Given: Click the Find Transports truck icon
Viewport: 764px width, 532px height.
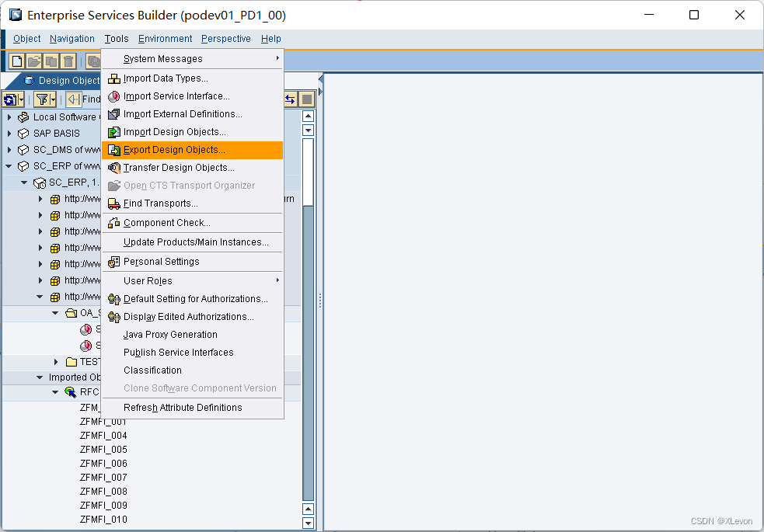Looking at the screenshot, I should point(114,203).
